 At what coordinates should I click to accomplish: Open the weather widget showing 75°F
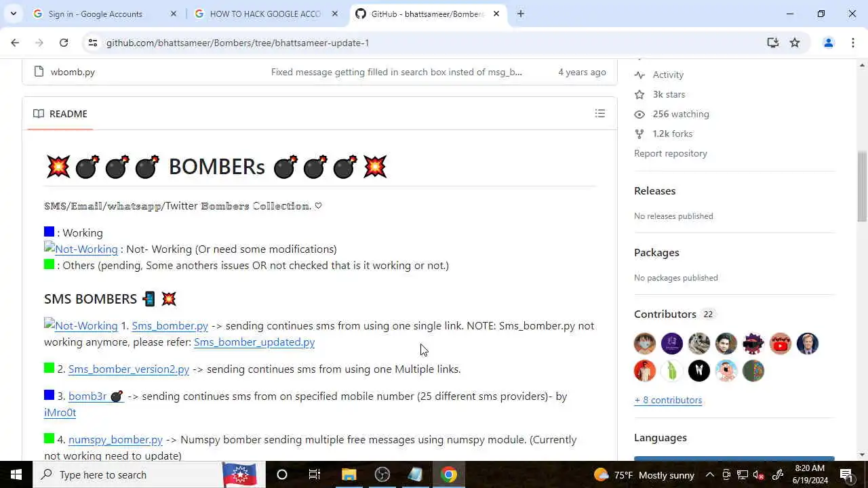coord(644,474)
